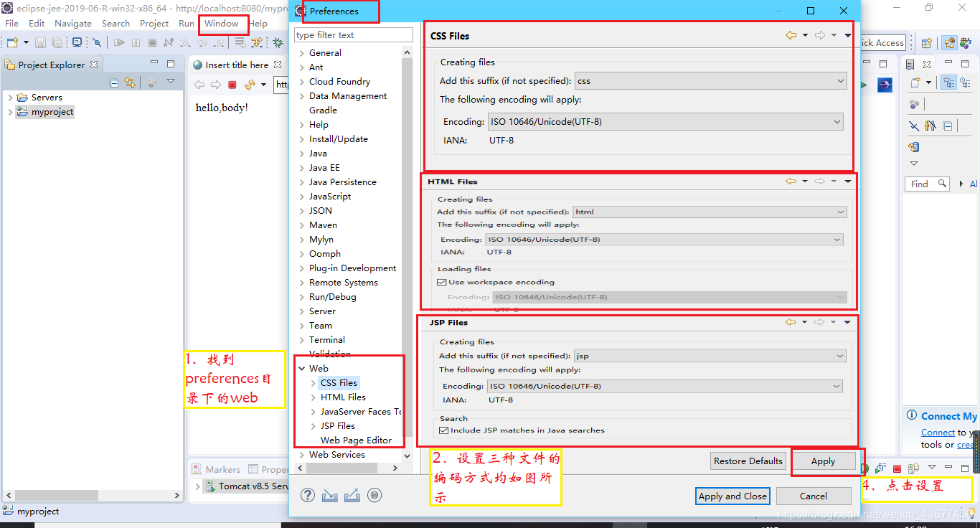Viewport: 980px width, 528px height.
Task: Open the HTML suffix dropdown
Action: (x=710, y=212)
